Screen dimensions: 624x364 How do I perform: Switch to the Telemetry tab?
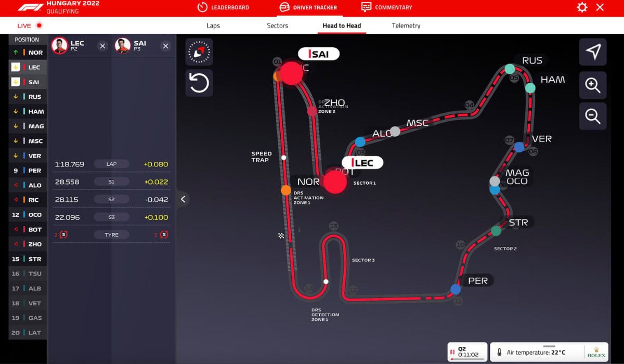click(406, 25)
